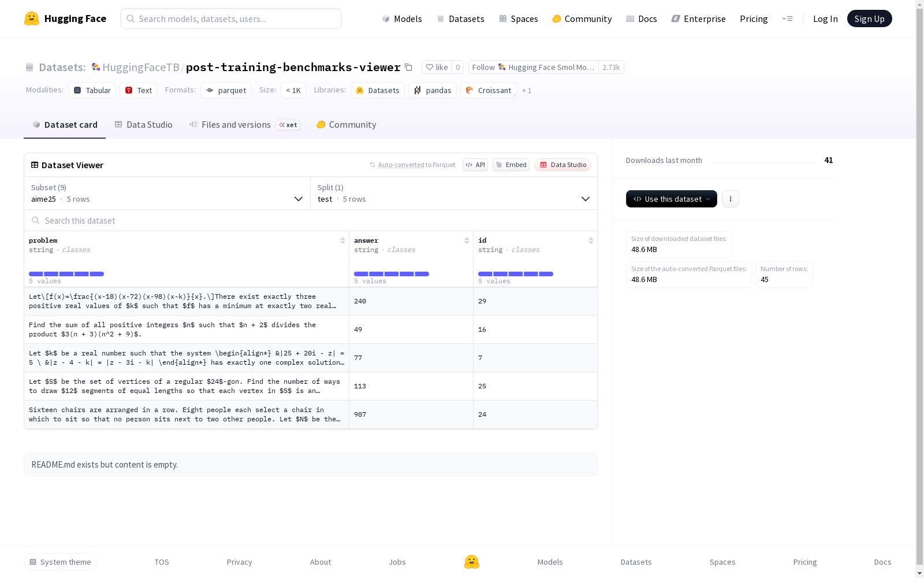Screen dimensions: 924x578
Task: Click the problem column distribution bar
Action: click(66, 274)
